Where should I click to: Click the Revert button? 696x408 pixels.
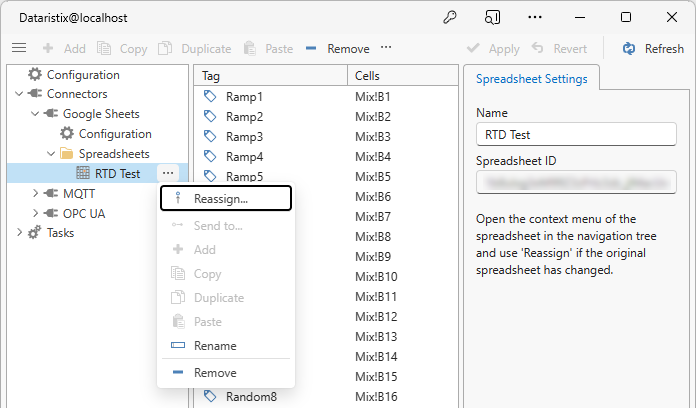[x=560, y=48]
